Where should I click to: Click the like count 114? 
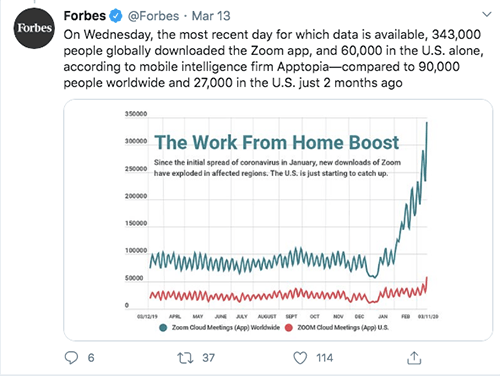[x=324, y=358]
